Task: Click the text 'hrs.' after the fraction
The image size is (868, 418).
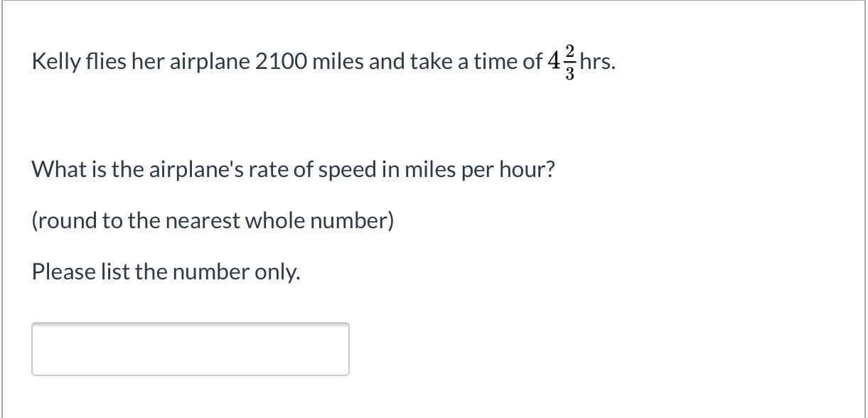Action: (x=598, y=62)
